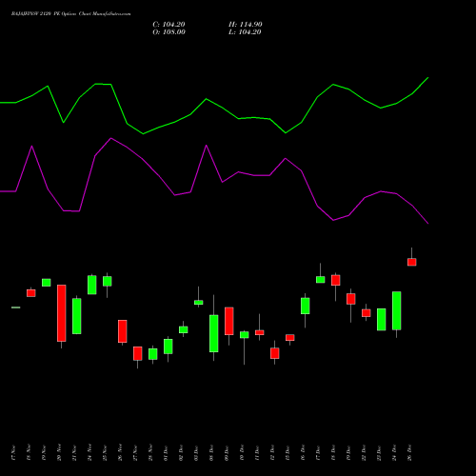Click the chart title text at top left
The width and height of the screenshot is (476, 476).
(x=70, y=14)
